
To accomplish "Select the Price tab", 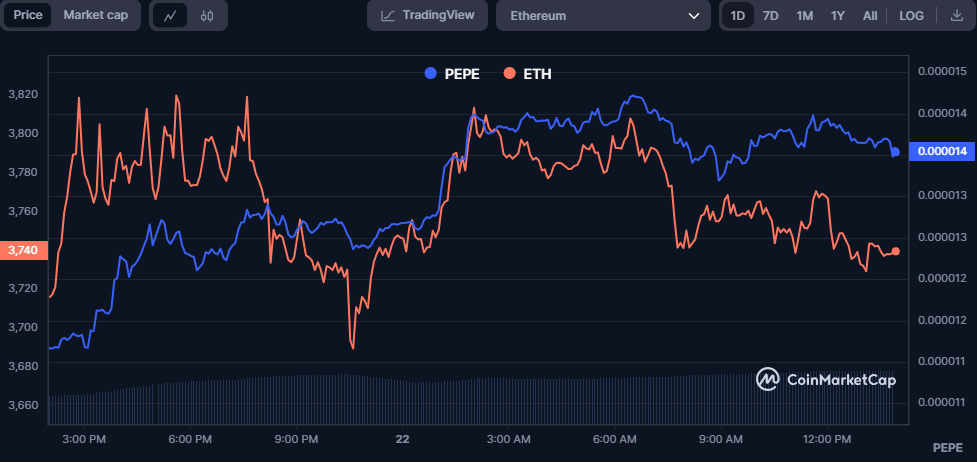I will 28,15.
